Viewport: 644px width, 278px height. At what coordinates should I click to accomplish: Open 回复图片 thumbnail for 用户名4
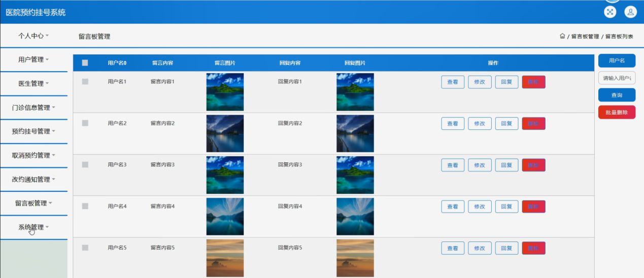(355, 217)
